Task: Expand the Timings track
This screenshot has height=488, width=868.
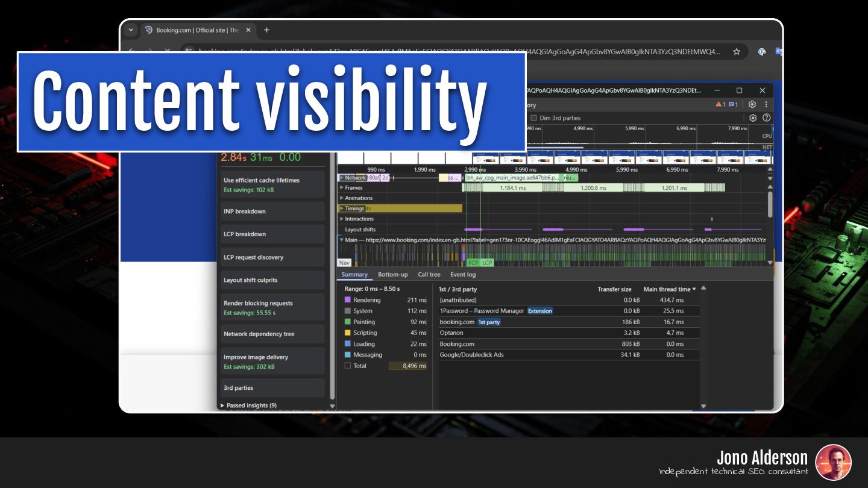Action: click(x=342, y=208)
